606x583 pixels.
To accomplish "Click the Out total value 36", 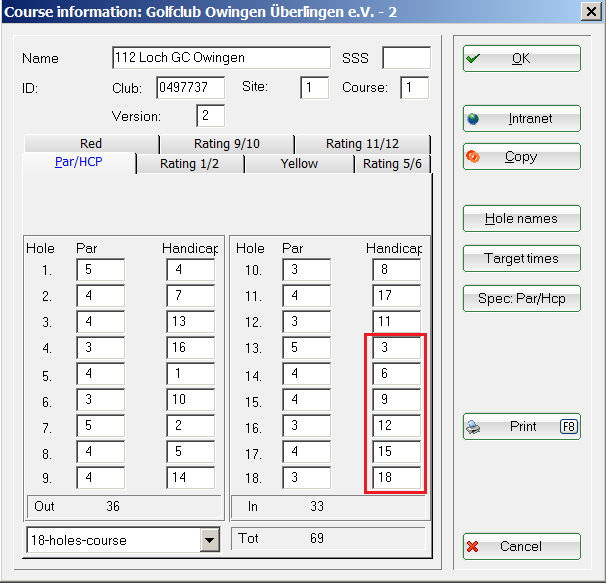I will click(113, 506).
